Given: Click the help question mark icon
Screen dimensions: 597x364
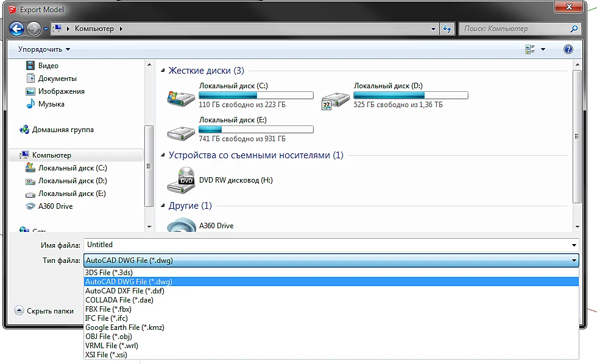Looking at the screenshot, I should click(568, 49).
